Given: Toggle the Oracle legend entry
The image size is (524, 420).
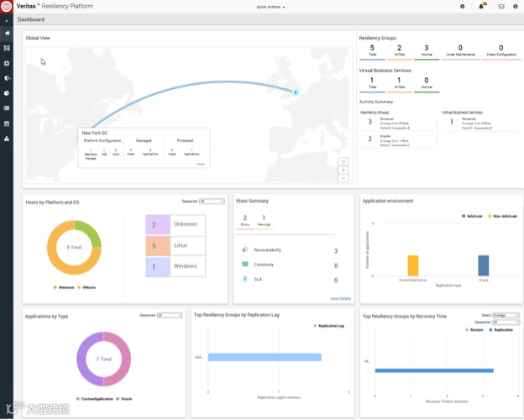Looking at the screenshot, I should point(124,399).
